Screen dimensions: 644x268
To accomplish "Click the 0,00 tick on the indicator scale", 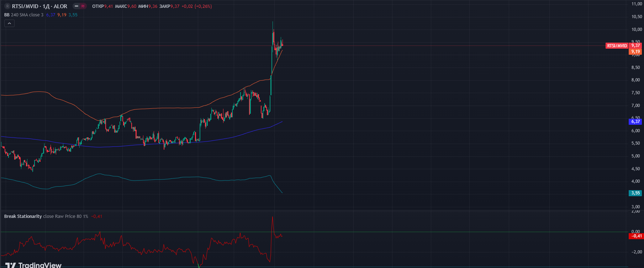I will tap(635, 232).
